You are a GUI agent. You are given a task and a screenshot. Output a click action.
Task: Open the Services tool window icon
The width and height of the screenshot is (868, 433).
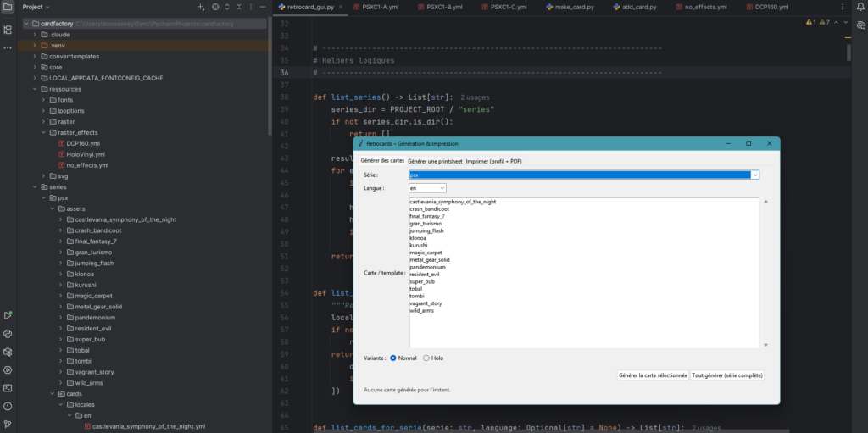click(x=8, y=370)
